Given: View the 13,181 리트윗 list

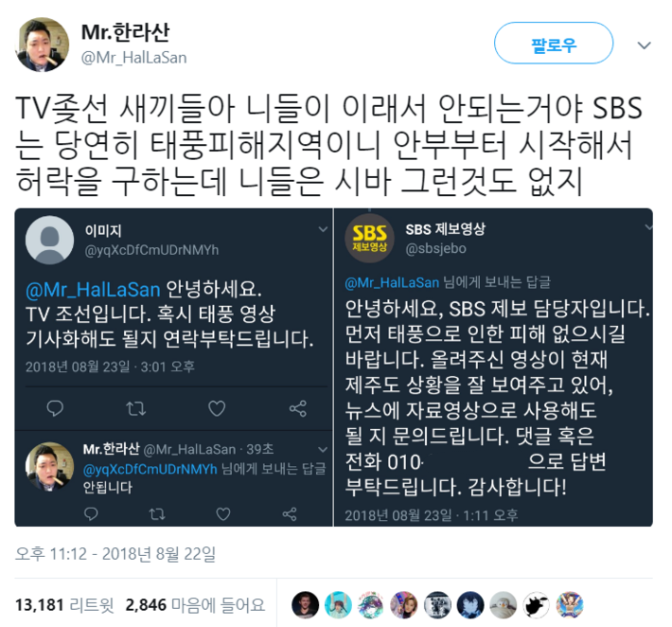Looking at the screenshot, I should click(64, 605).
